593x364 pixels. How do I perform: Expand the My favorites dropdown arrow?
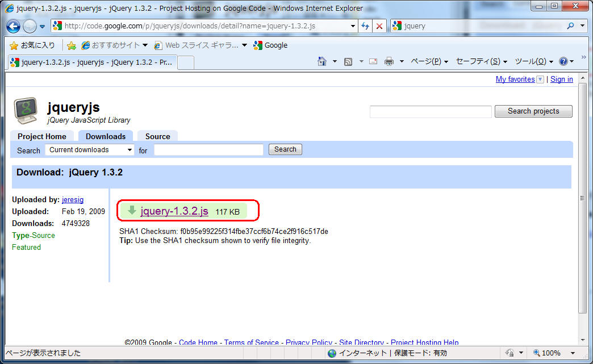point(540,80)
